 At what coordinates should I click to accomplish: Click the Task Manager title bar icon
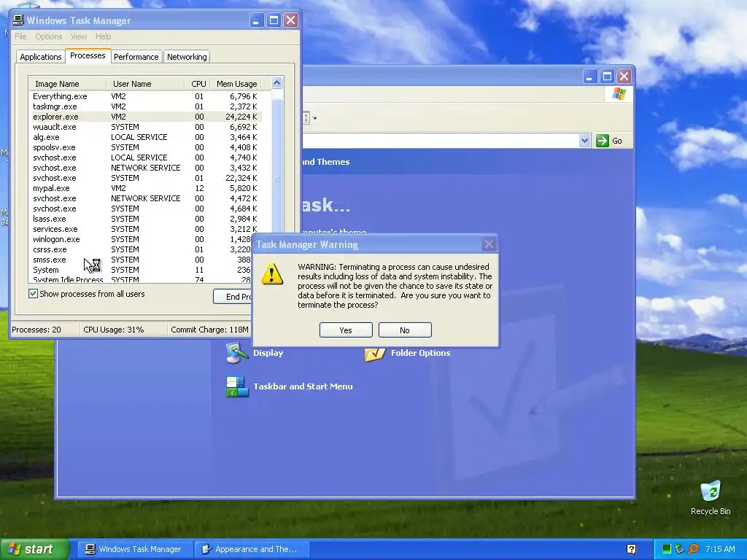18,20
